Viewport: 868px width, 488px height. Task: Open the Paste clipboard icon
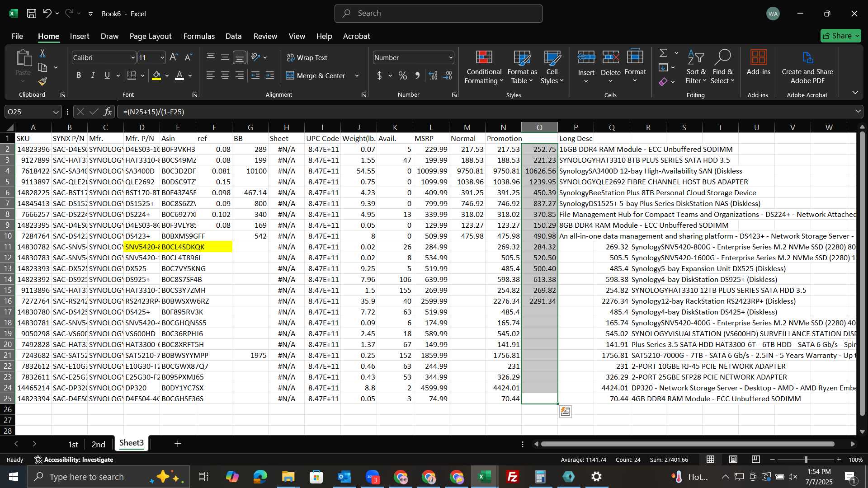[23, 58]
